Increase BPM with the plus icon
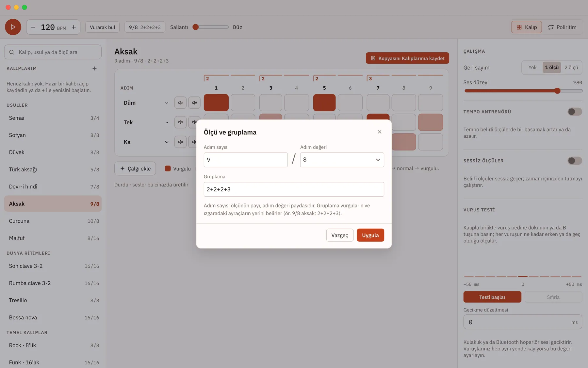This screenshot has width=588, height=368. tap(74, 27)
